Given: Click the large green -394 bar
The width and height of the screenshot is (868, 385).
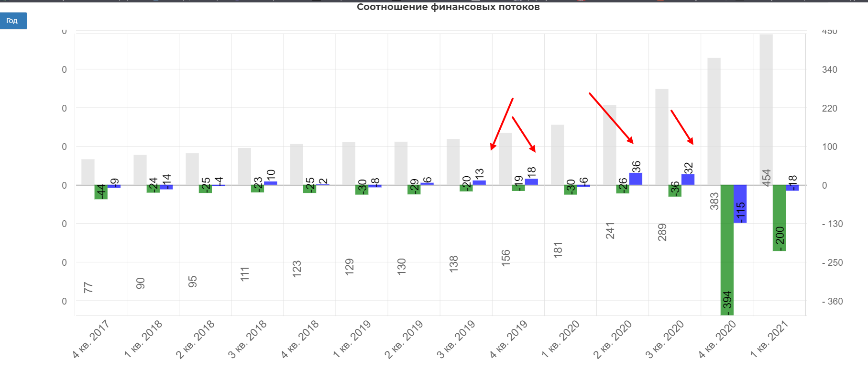Looking at the screenshot, I should coord(726,250).
